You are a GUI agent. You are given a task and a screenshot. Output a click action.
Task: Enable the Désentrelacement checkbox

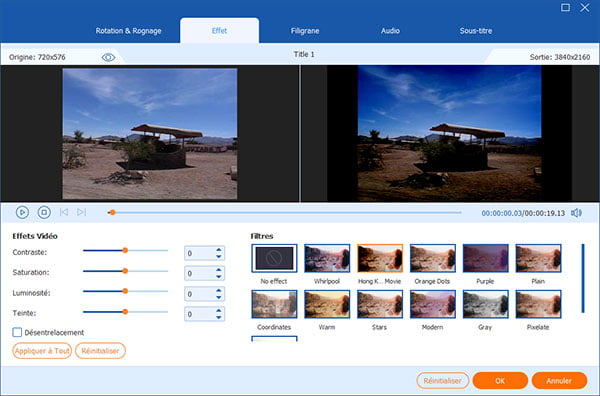tap(17, 332)
